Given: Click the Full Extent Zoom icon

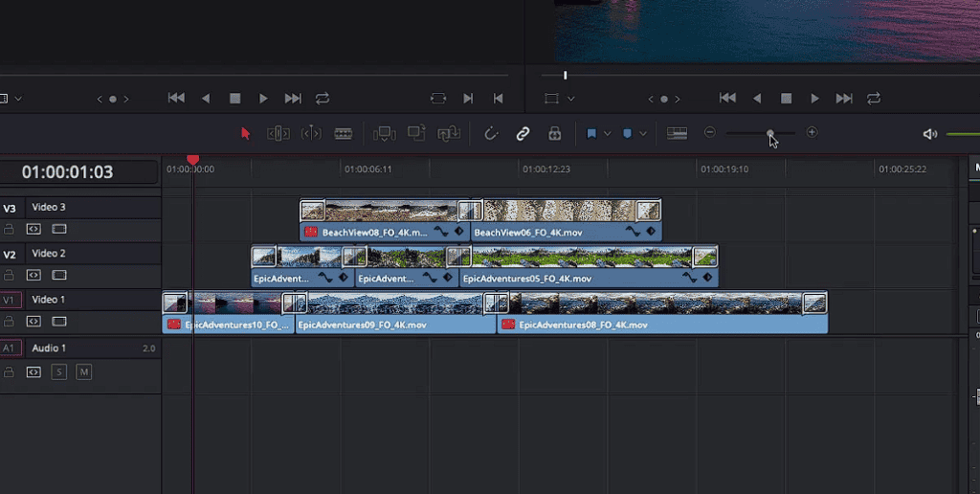Looking at the screenshot, I should pyautogui.click(x=677, y=132).
